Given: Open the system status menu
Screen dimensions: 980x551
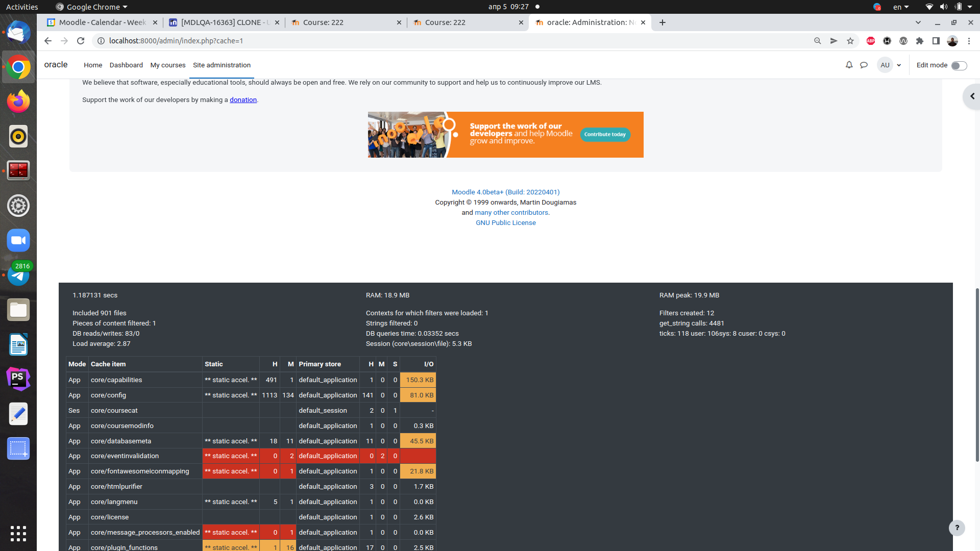Looking at the screenshot, I should (949, 7).
